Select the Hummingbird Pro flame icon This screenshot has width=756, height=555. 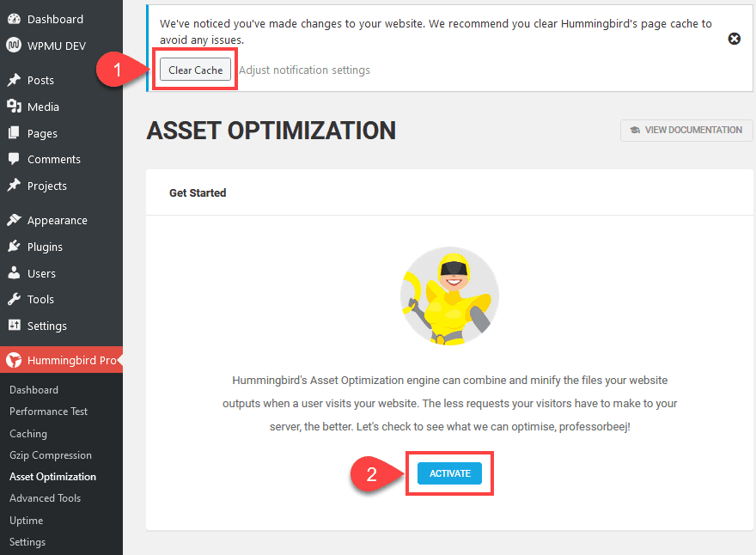pos(15,359)
